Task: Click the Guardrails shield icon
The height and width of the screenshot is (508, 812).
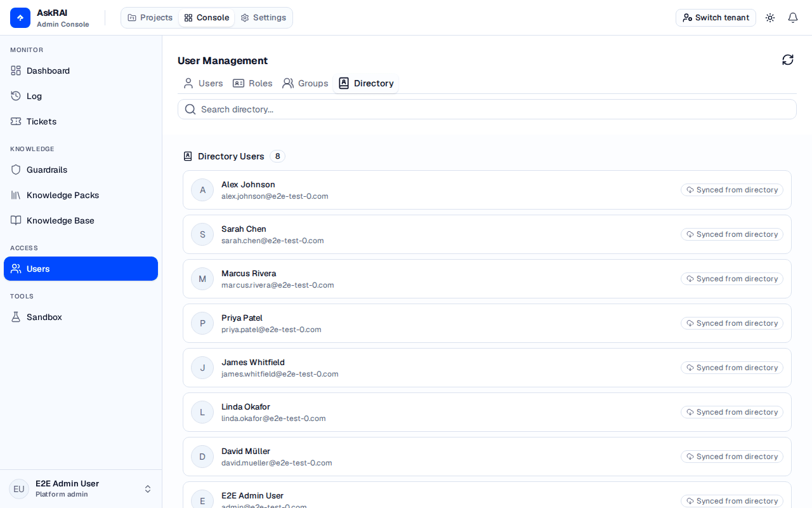Action: (16, 170)
